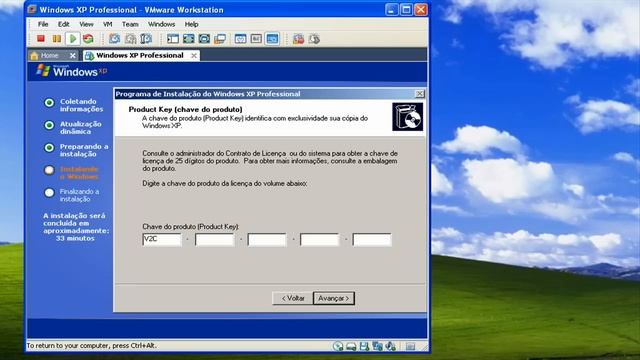Screen dimensions: 640x360
Task: Open the View menu
Action: tap(86, 24)
